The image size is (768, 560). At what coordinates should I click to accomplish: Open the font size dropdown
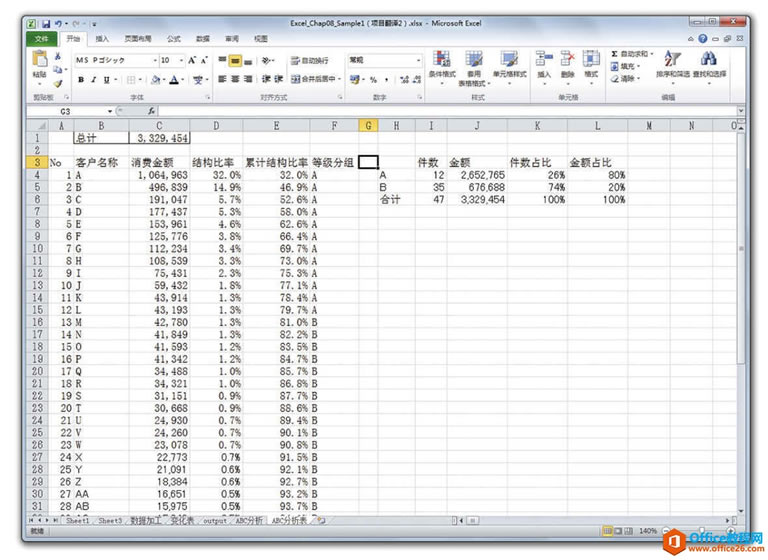[x=181, y=60]
